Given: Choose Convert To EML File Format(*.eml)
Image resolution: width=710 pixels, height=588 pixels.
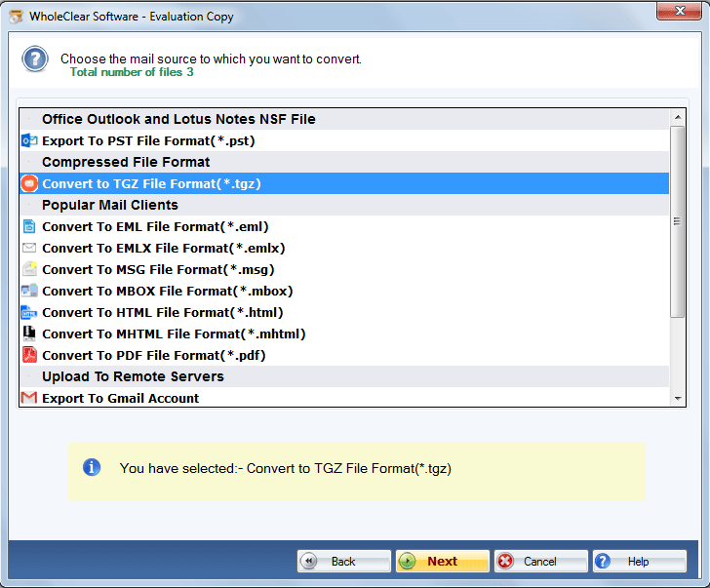Looking at the screenshot, I should pyautogui.click(x=344, y=226).
